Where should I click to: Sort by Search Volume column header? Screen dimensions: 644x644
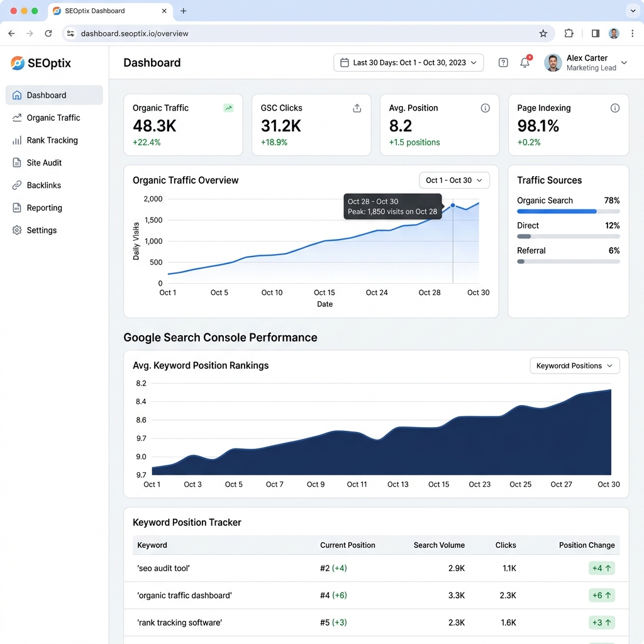pyautogui.click(x=439, y=545)
